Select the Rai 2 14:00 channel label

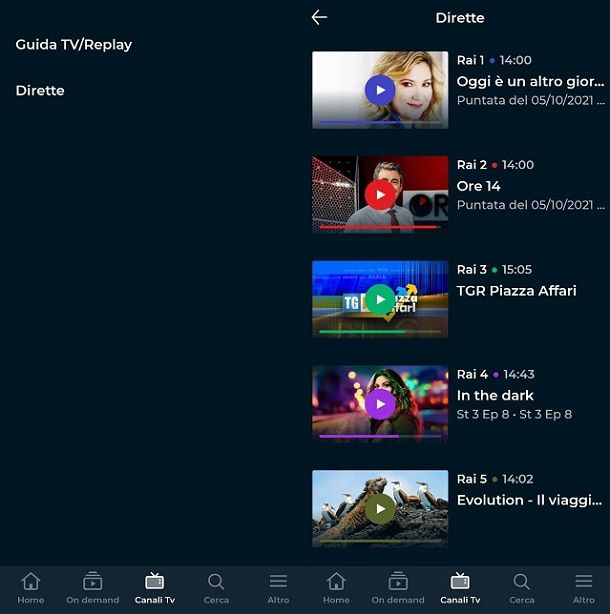point(495,165)
